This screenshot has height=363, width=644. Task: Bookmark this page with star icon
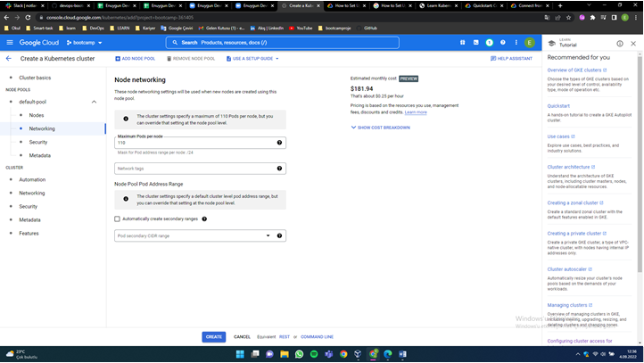[568, 18]
